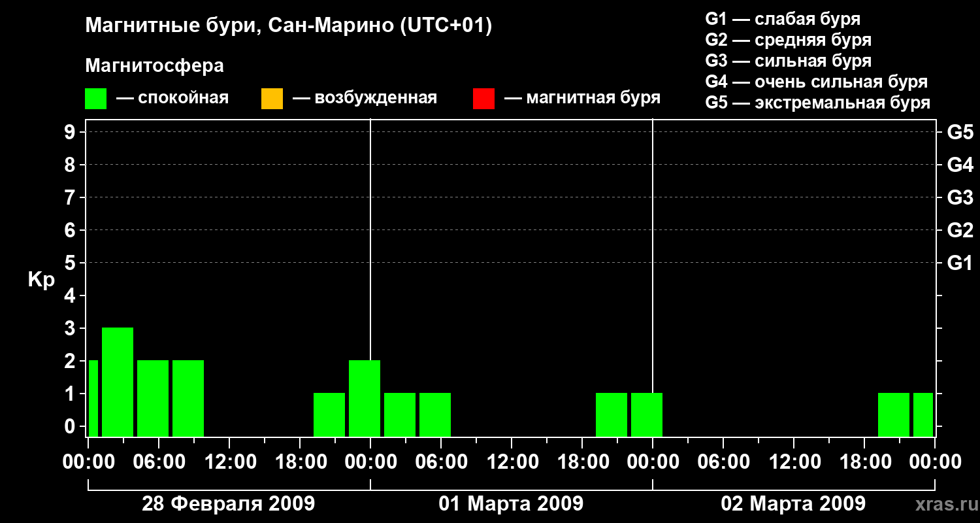Click the '18:00' time label of 28 Февраля
980x523 pixels.
pyautogui.click(x=300, y=462)
